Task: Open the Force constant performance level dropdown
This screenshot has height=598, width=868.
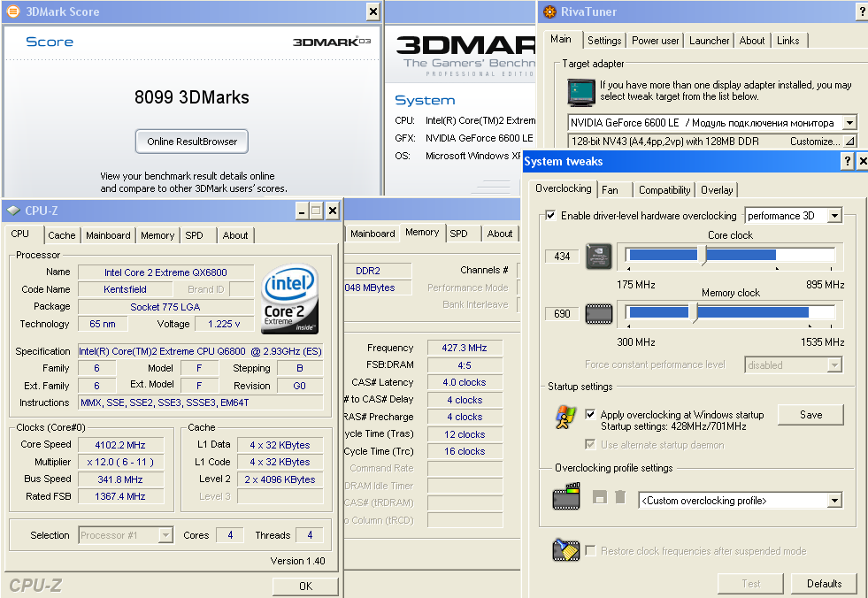Action: (x=834, y=364)
